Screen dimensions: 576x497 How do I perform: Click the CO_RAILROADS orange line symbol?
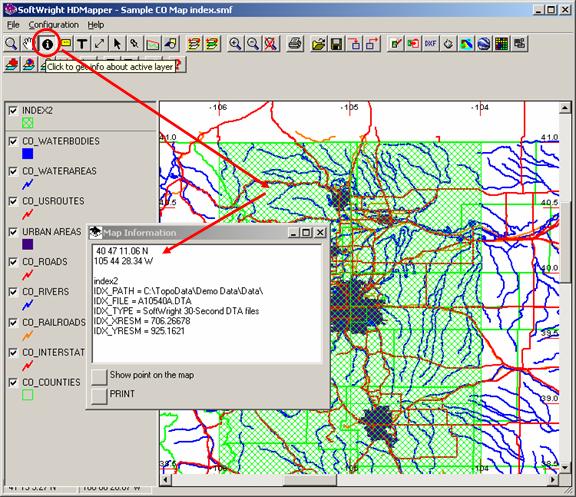28,335
